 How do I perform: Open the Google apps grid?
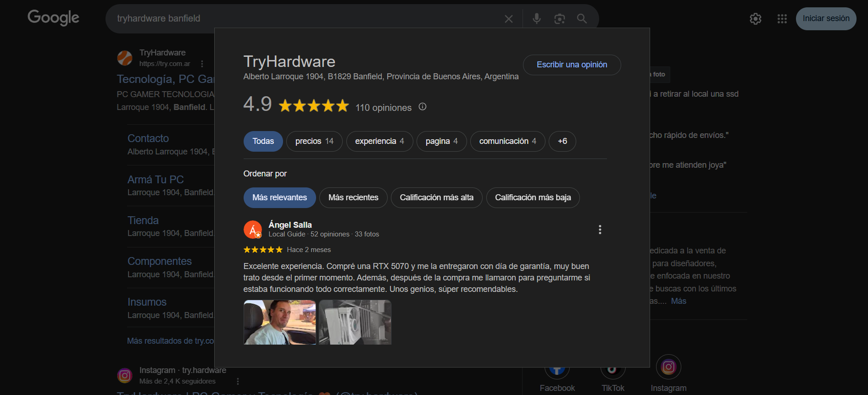pyautogui.click(x=782, y=19)
